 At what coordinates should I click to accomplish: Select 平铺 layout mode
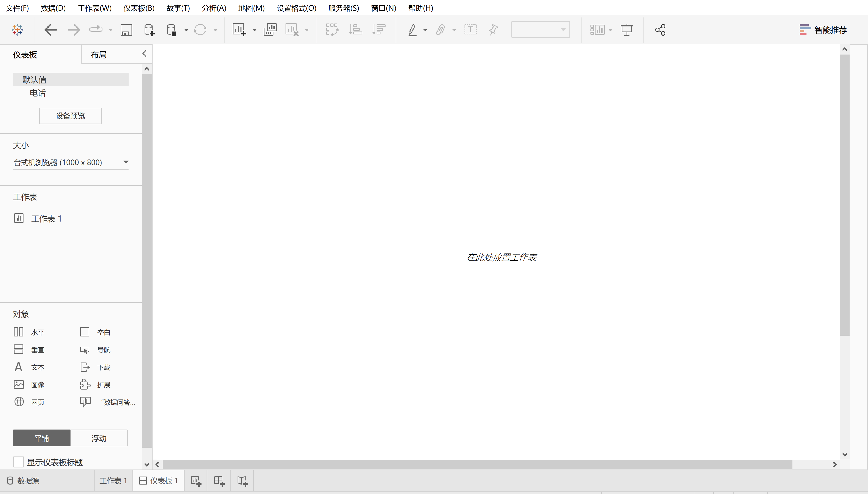click(x=42, y=438)
